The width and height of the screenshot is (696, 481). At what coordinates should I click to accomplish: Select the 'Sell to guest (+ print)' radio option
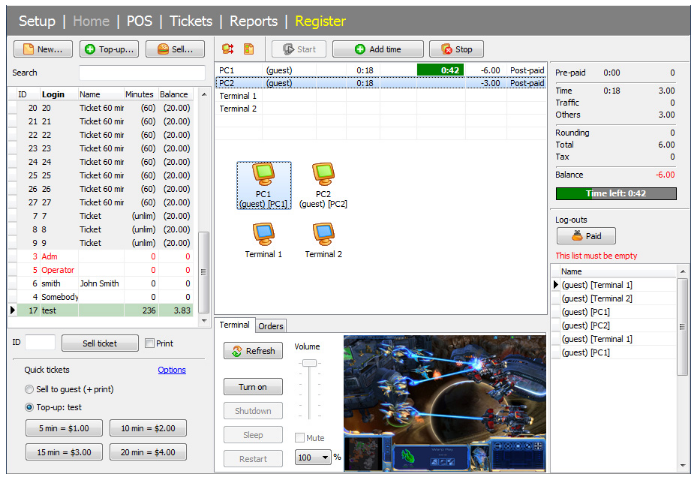(x=30, y=388)
